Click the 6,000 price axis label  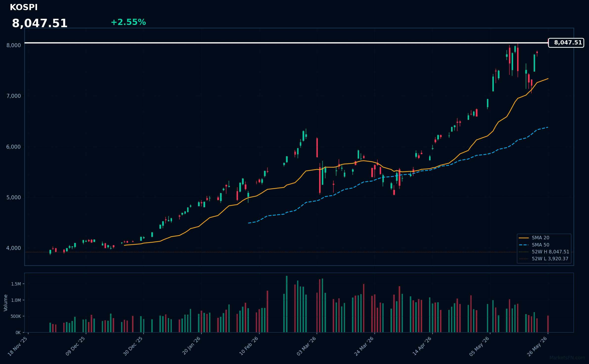coord(14,147)
